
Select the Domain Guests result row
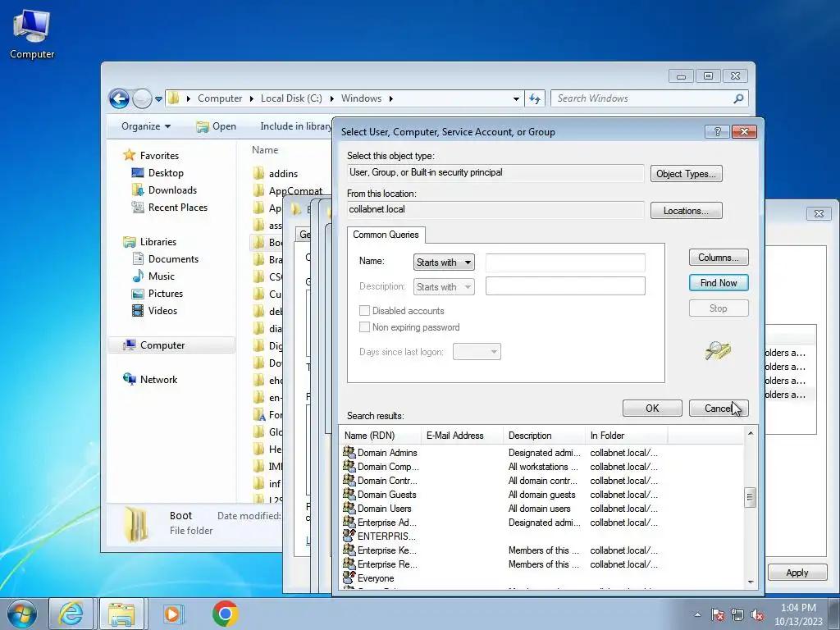click(x=500, y=495)
